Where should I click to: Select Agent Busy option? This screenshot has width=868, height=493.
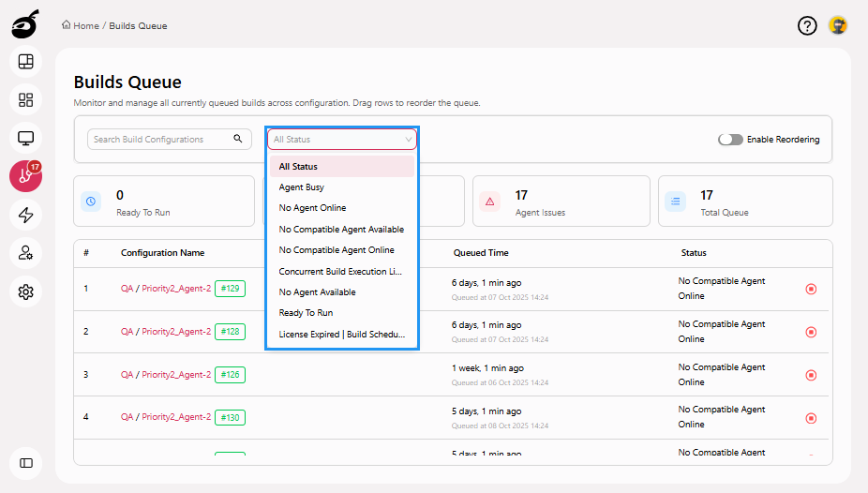[342, 187]
